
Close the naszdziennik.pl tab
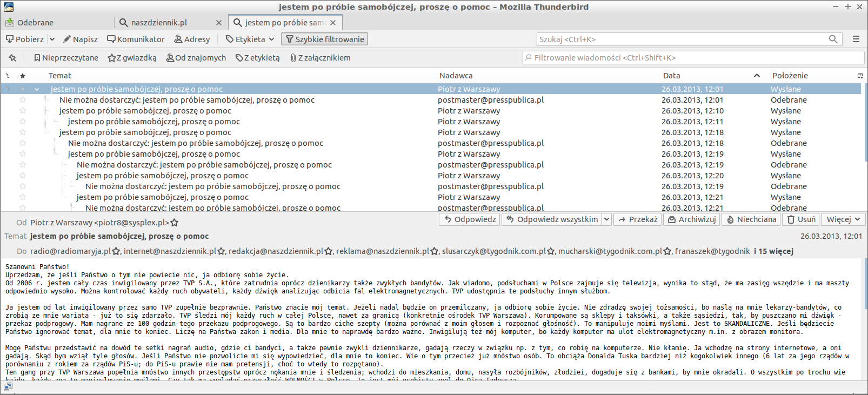[219, 23]
